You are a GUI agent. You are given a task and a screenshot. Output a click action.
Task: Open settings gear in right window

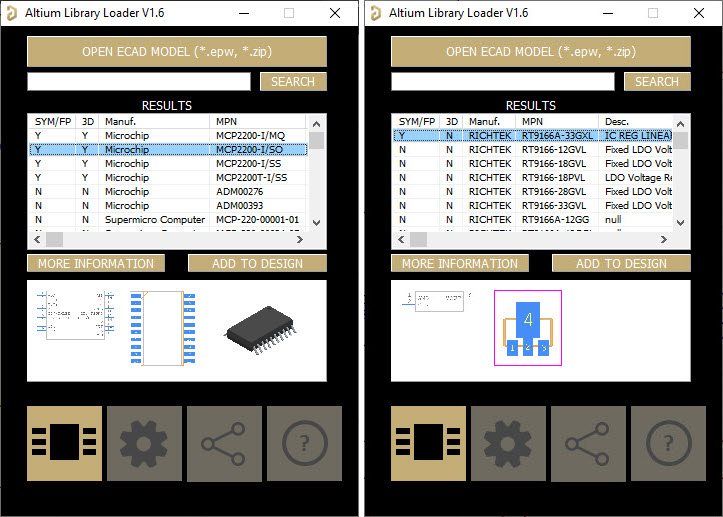(508, 443)
